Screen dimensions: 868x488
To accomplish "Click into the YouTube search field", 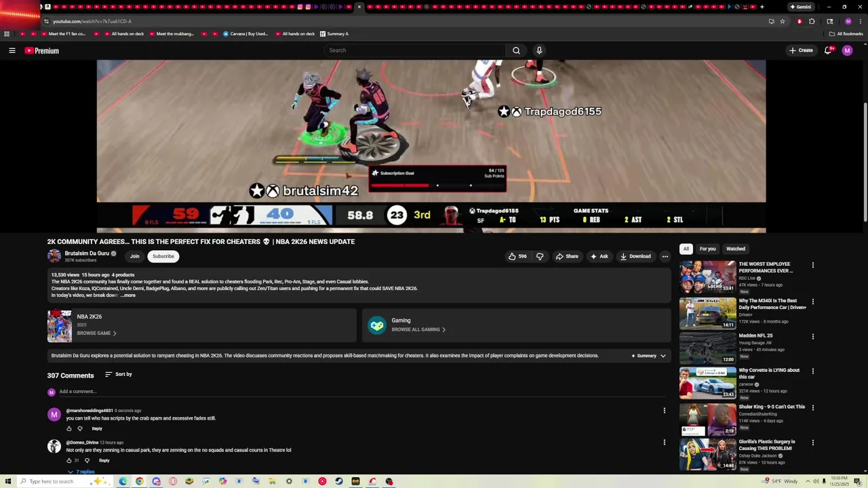I will click(415, 50).
